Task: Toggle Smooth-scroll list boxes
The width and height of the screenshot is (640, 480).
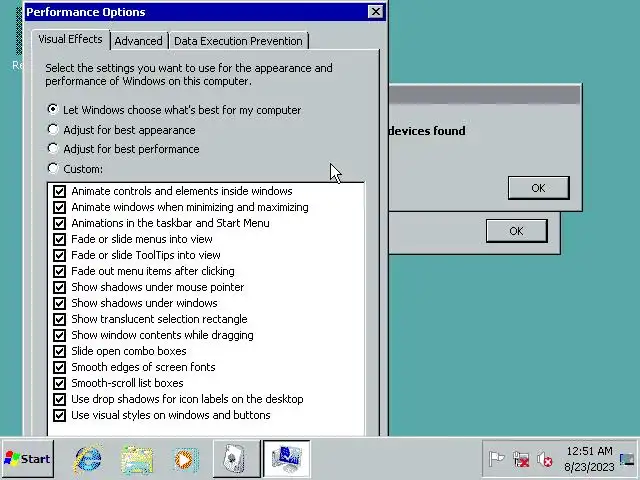Action: pyautogui.click(x=60, y=383)
